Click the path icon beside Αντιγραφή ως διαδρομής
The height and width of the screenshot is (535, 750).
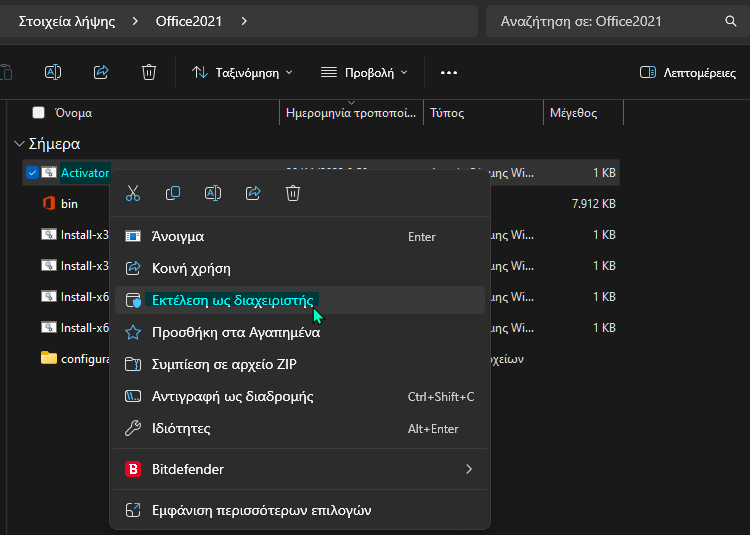133,396
